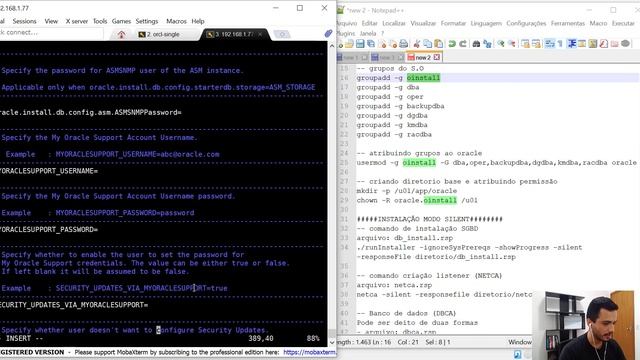Click the 'arquivo: db_install.rsp' line in Notepad++
Image resolution: width=640 pixels, height=360 pixels.
[x=404, y=238]
